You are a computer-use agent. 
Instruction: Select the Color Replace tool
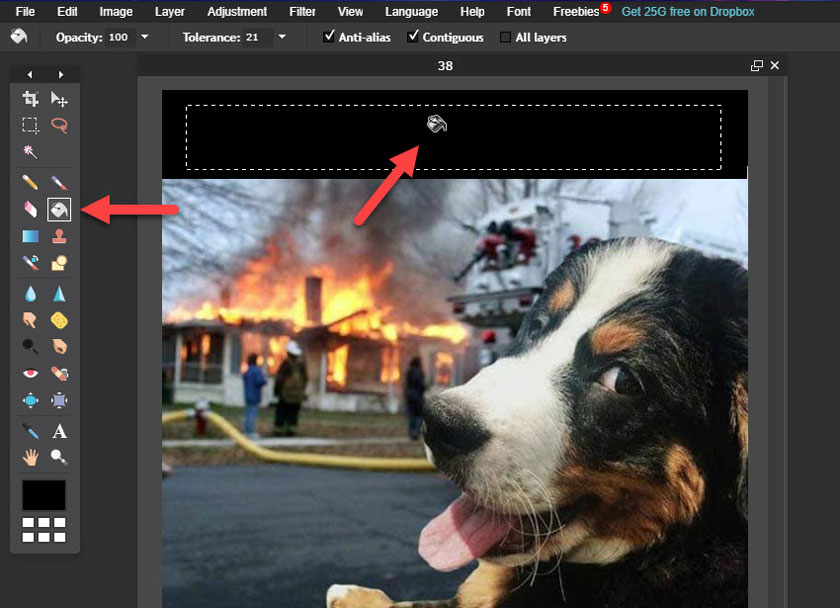[31, 262]
